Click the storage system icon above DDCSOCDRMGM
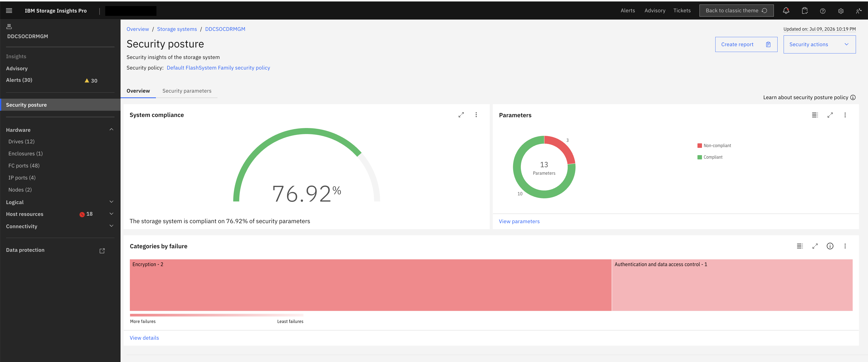 9,26
